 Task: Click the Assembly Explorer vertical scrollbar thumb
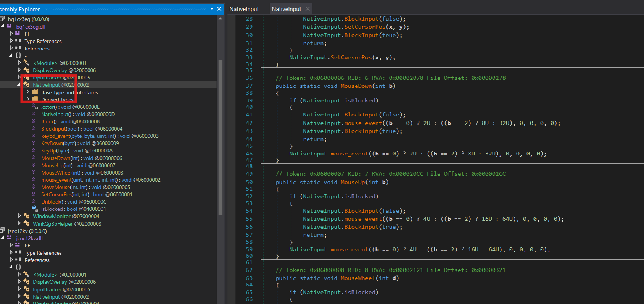coord(220,137)
